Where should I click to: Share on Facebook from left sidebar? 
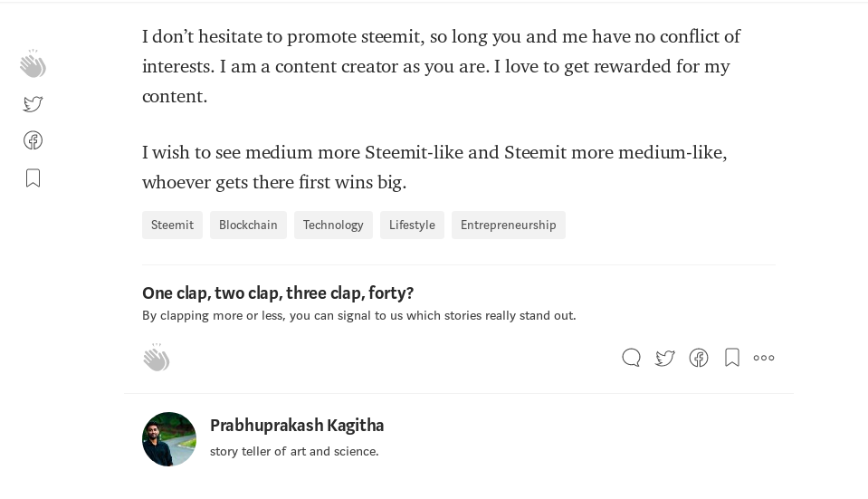click(33, 140)
